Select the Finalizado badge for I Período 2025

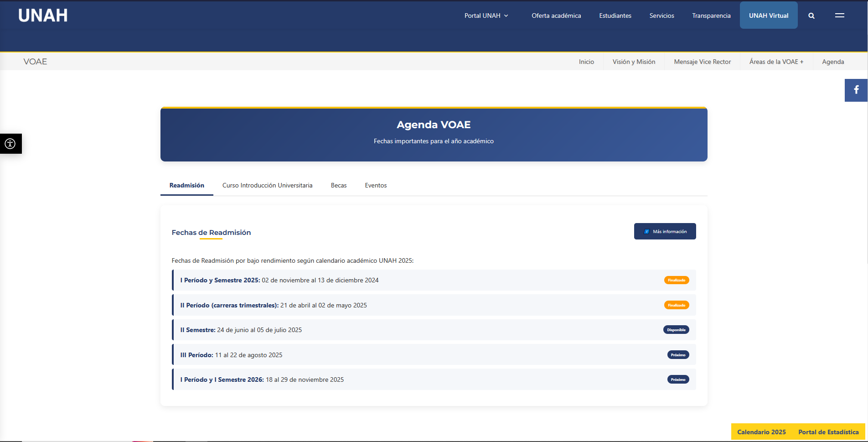click(677, 280)
